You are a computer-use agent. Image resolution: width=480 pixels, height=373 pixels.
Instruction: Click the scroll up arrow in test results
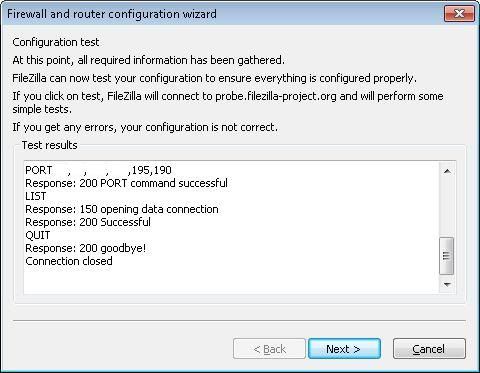pos(447,171)
